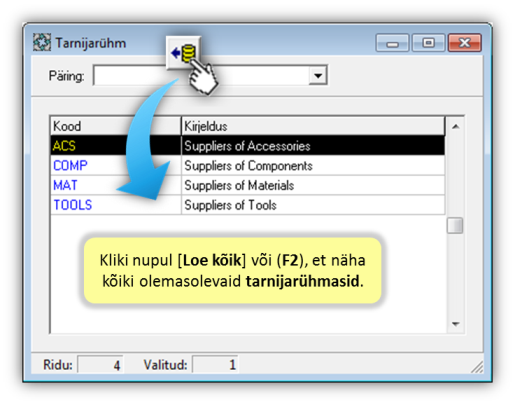Click the Loe kõik database icon button
515x405 pixels.
[184, 53]
